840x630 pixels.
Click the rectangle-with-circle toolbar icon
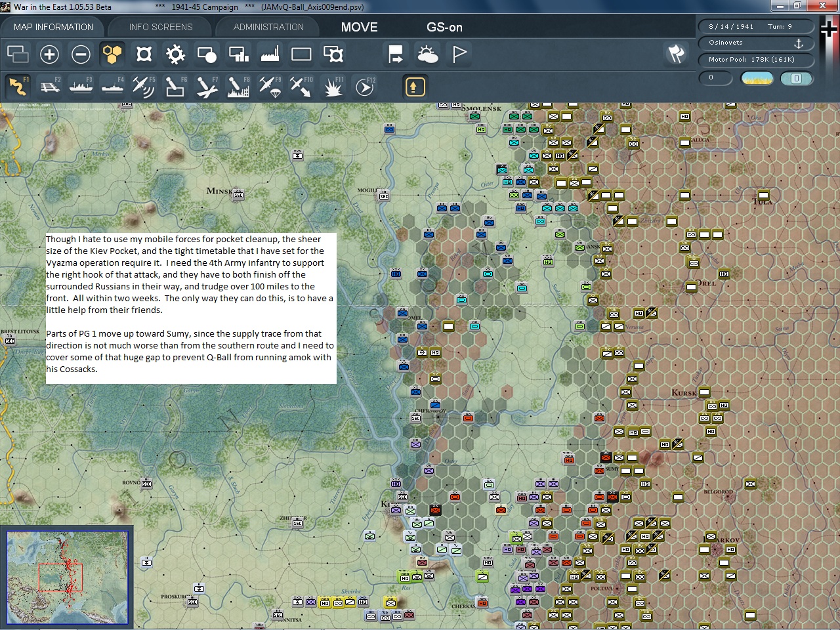207,54
